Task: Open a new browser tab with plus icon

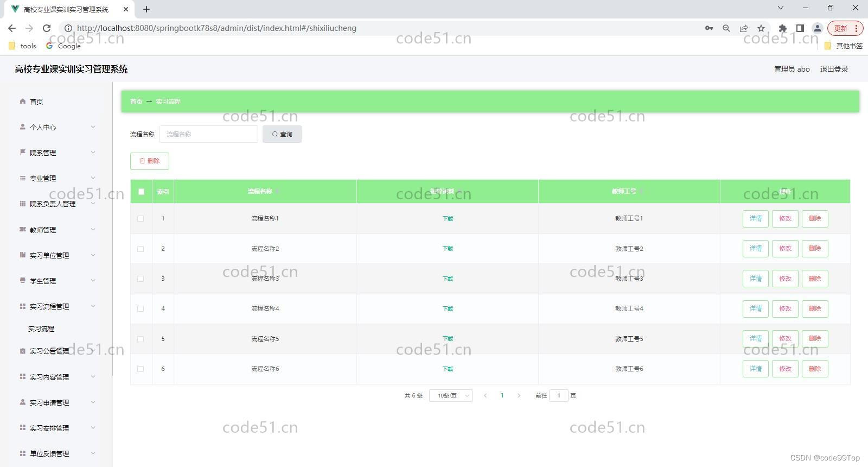Action: [x=146, y=9]
